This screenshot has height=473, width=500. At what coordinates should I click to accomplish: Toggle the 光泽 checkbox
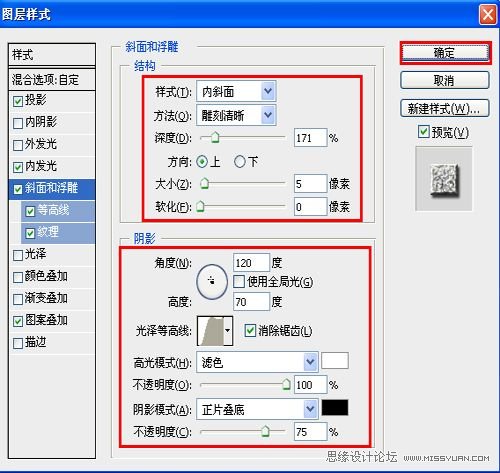(18, 255)
